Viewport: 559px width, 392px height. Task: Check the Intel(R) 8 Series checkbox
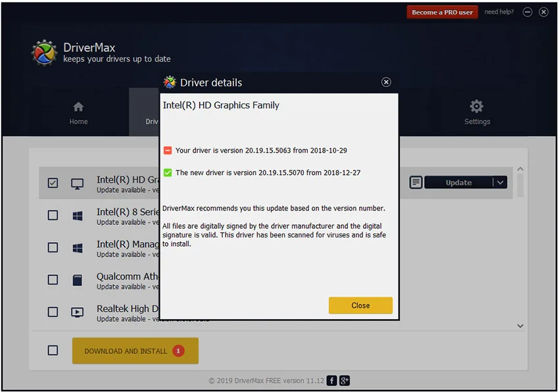[53, 215]
